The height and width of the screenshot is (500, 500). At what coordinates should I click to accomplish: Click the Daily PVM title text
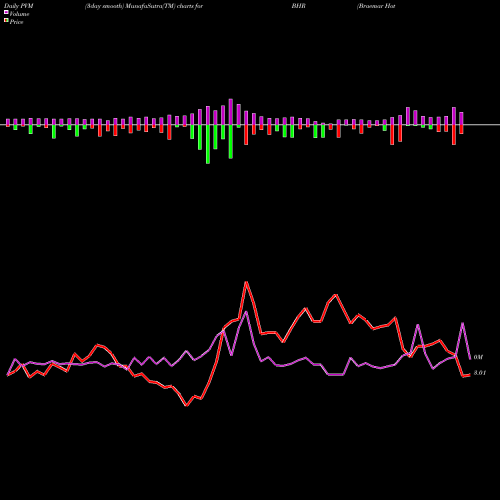pos(20,6)
